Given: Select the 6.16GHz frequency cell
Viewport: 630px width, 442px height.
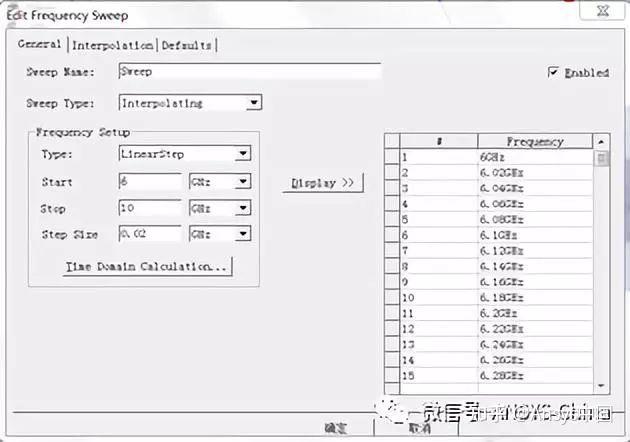Looking at the screenshot, I should pyautogui.click(x=535, y=282).
